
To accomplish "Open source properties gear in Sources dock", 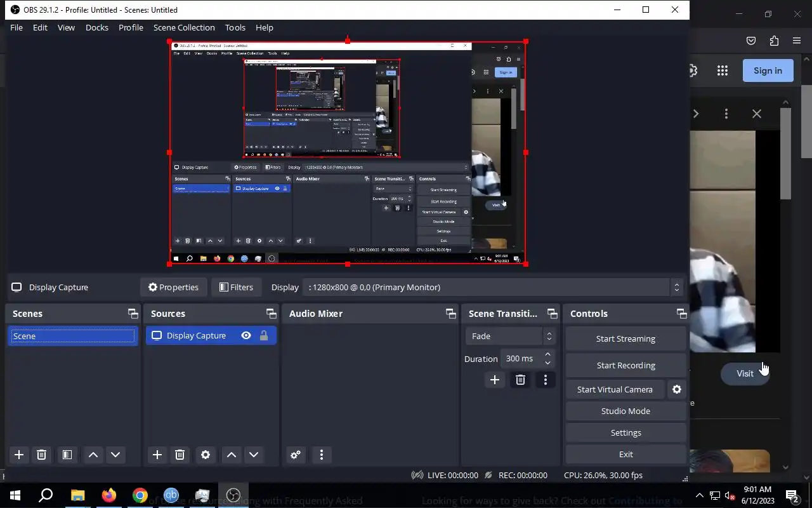I will (206, 455).
